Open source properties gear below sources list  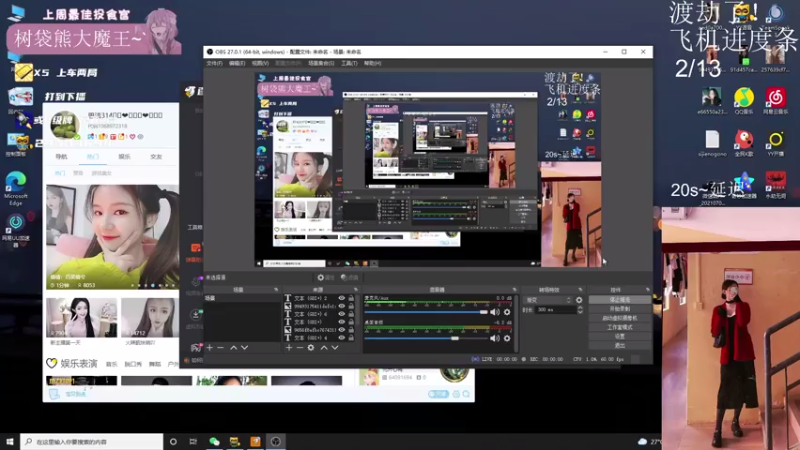coord(311,347)
